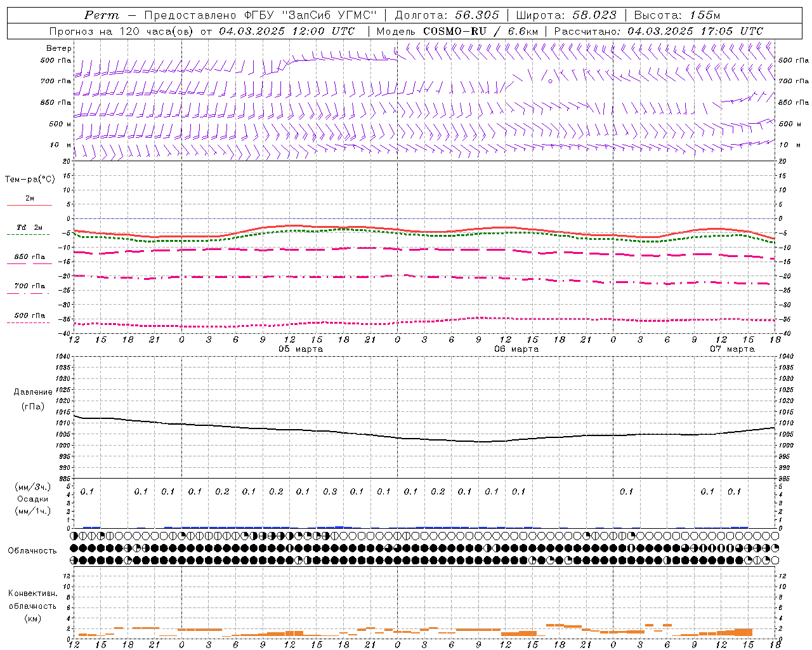Click the '500 гПа' temperature legend entry
812x650 pixels.
[29, 315]
